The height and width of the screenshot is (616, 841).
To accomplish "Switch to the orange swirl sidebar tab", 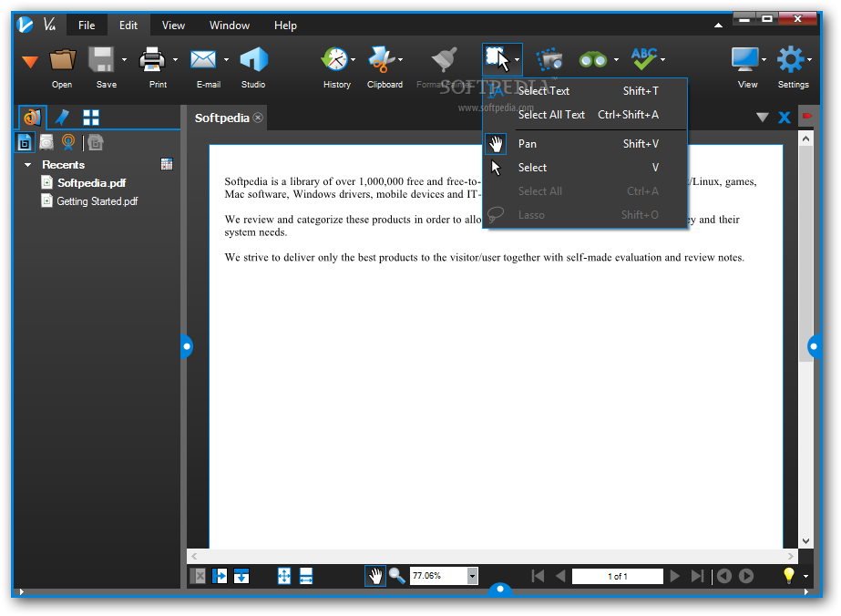I will point(32,117).
